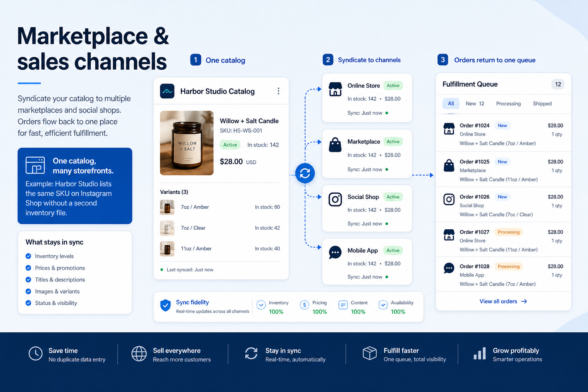Screen dimensions: 588x392
Task: Toggle the Images & variants checkmark
Action: coord(28,291)
